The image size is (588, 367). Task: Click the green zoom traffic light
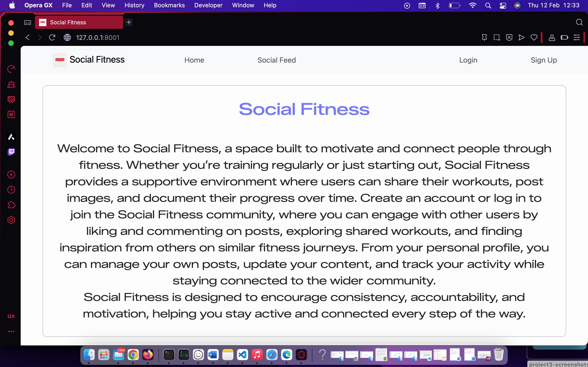click(x=11, y=43)
